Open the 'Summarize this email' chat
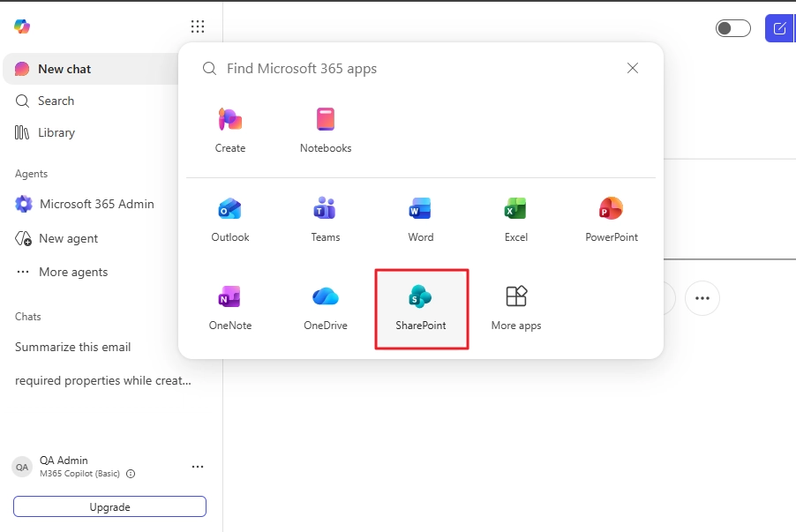 click(x=73, y=347)
